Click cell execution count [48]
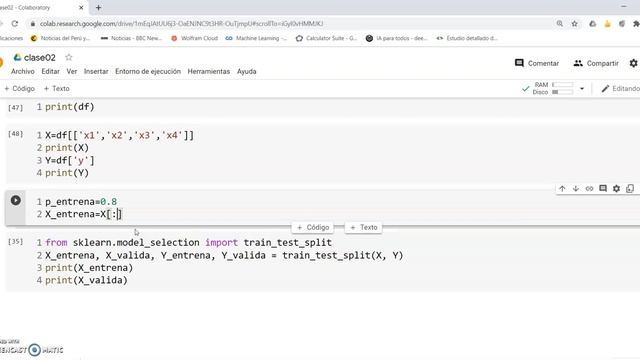The image size is (640, 360). [x=16, y=134]
